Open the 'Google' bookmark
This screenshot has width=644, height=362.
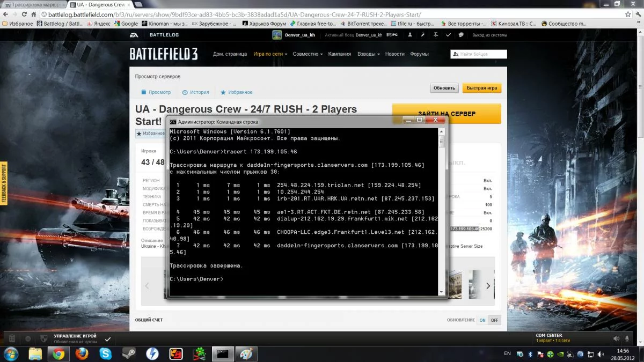tap(126, 24)
